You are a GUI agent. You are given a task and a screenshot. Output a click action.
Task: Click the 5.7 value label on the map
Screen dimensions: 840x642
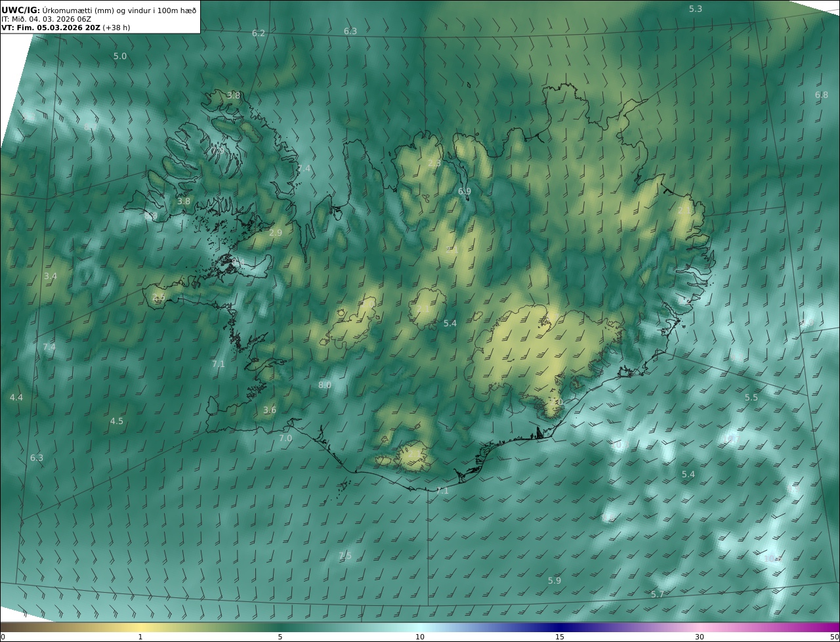[658, 593]
